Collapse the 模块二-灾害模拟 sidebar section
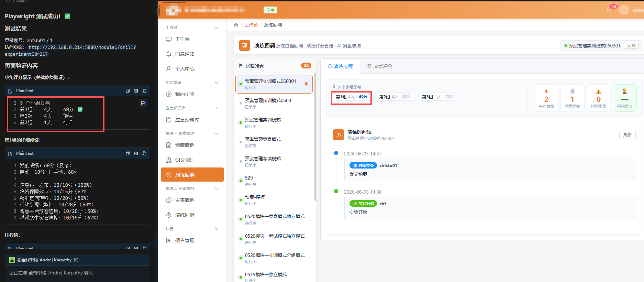644x282 pixels. tap(192, 188)
